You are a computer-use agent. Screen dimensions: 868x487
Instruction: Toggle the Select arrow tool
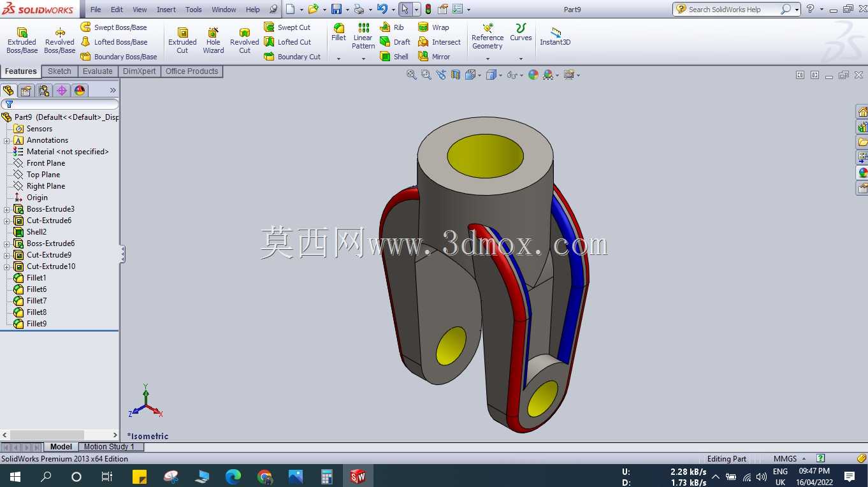pos(405,9)
